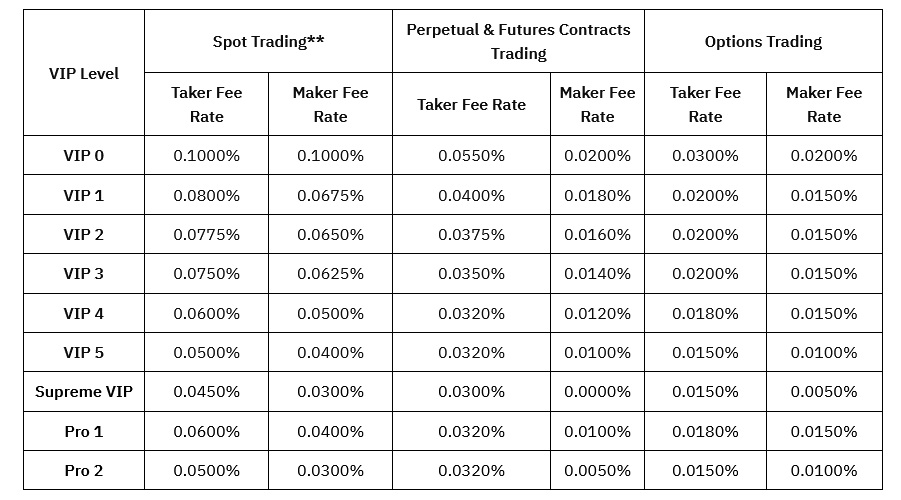Select the 0.0625% spot maker fee cell
This screenshot has height=500, width=901.
[x=330, y=274]
